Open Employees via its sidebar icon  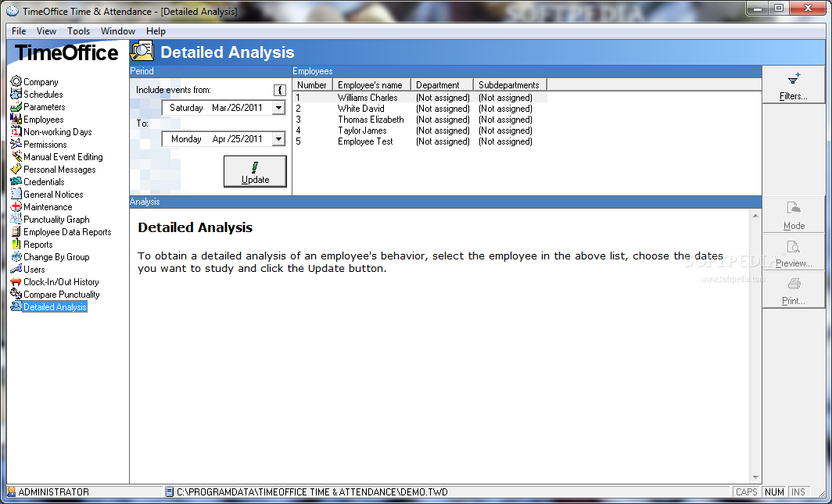(16, 120)
